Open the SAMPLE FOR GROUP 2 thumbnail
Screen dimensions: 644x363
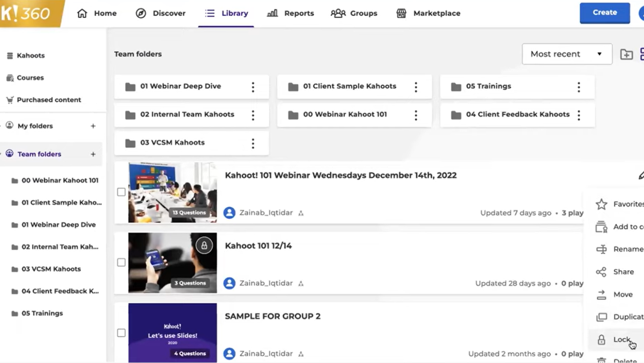pos(172,333)
